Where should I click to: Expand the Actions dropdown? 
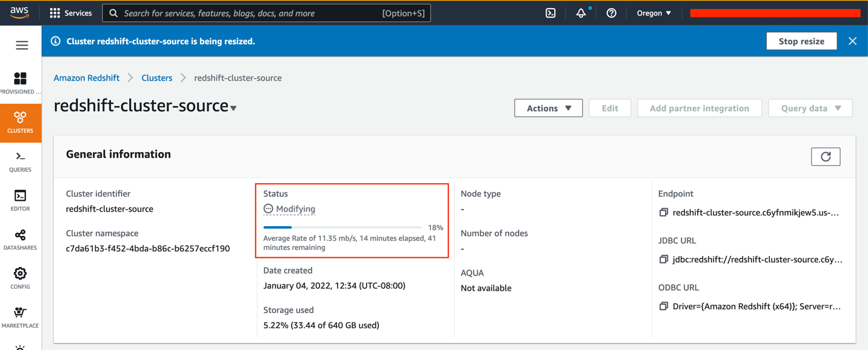[548, 108]
